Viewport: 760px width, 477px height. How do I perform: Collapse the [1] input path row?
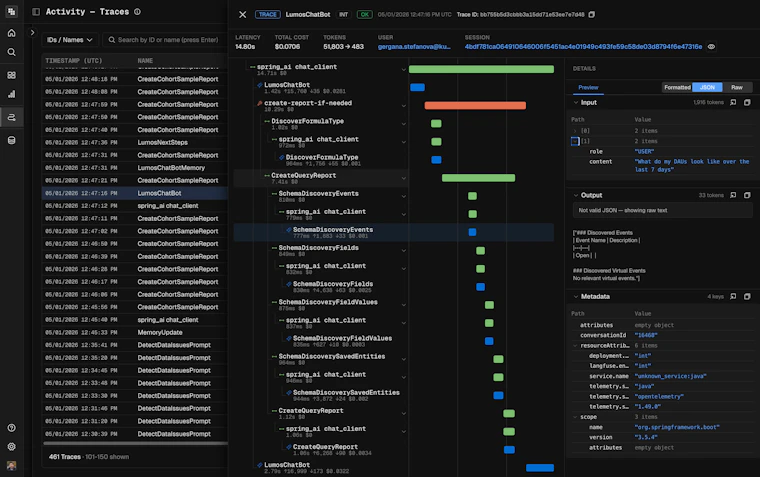pyautogui.click(x=575, y=141)
